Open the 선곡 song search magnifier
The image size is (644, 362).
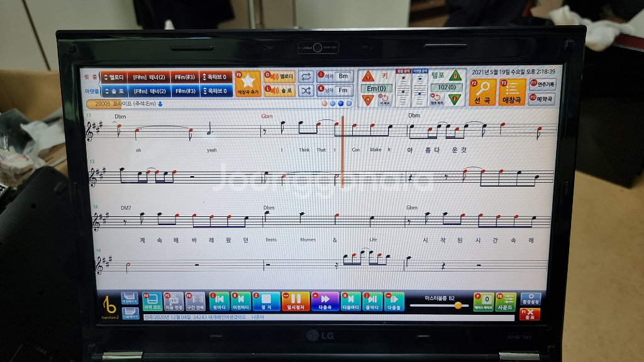482,92
